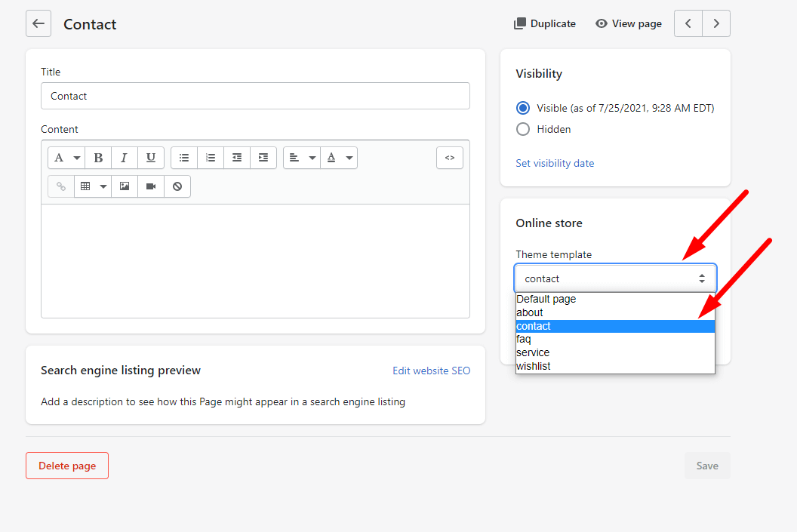This screenshot has height=532, width=797.
Task: Open the Theme template dropdown
Action: pyautogui.click(x=615, y=278)
